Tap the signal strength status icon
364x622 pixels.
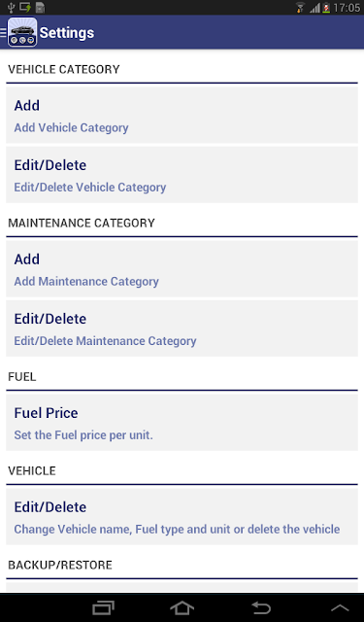click(314, 8)
